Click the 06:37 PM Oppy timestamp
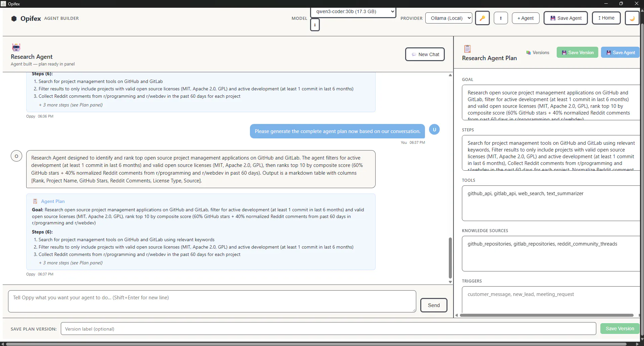Image resolution: width=644 pixels, height=346 pixels. (46, 274)
